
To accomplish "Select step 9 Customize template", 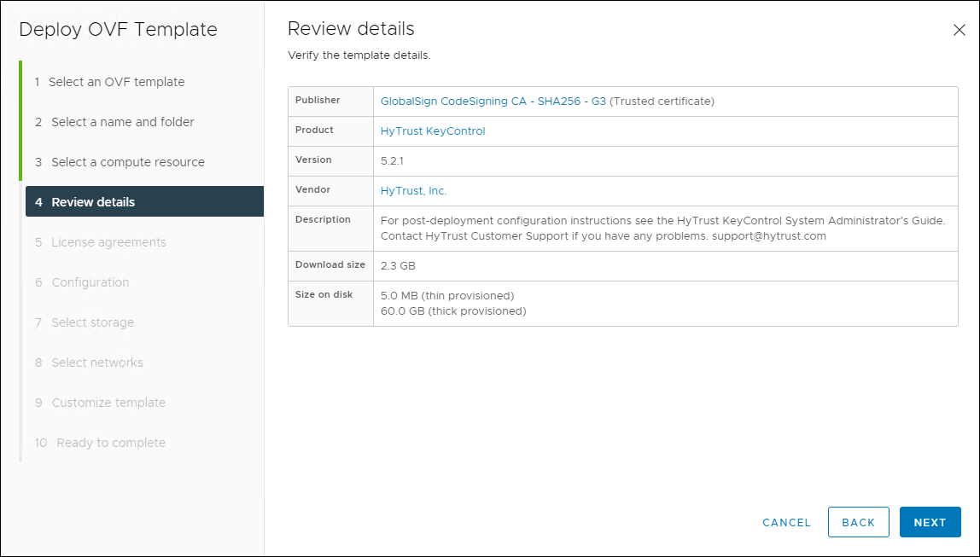I will pyautogui.click(x=101, y=403).
